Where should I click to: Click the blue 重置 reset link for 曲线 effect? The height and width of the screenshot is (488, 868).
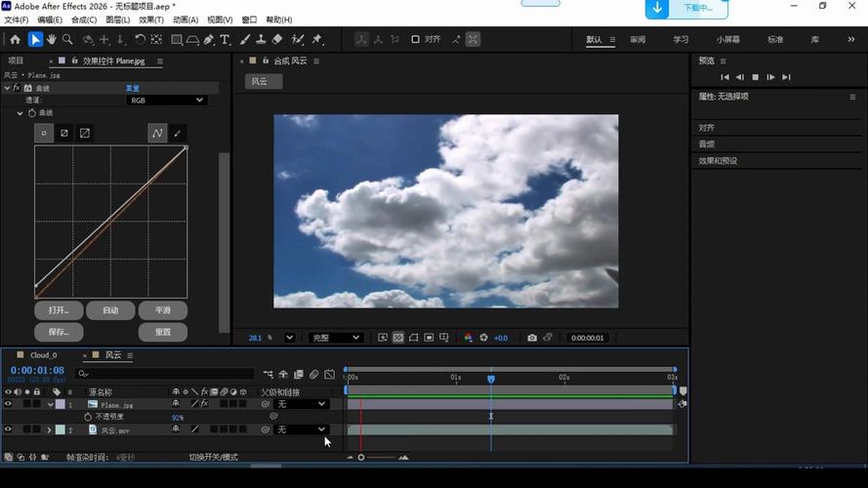[x=133, y=88]
